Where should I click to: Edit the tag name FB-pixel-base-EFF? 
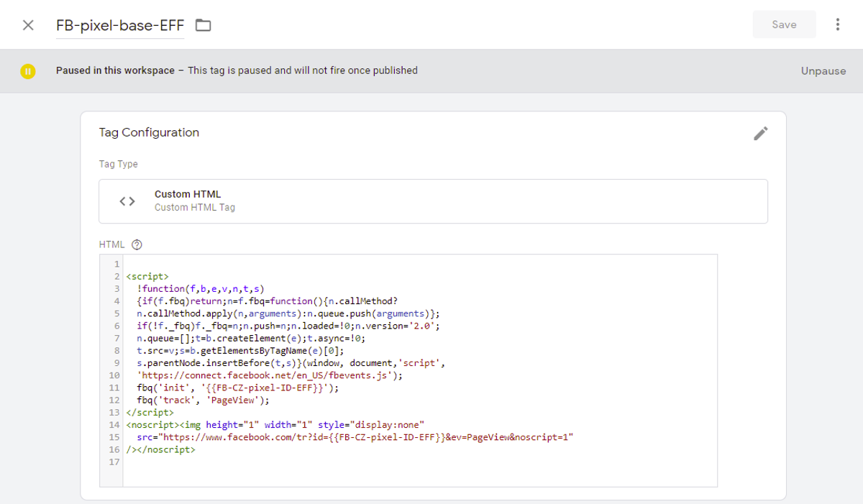pos(120,25)
